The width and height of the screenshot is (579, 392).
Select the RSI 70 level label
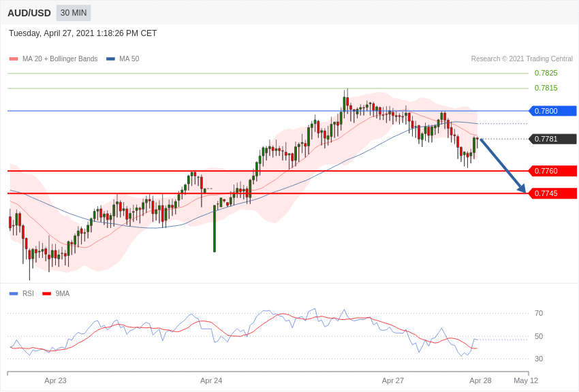[539, 313]
